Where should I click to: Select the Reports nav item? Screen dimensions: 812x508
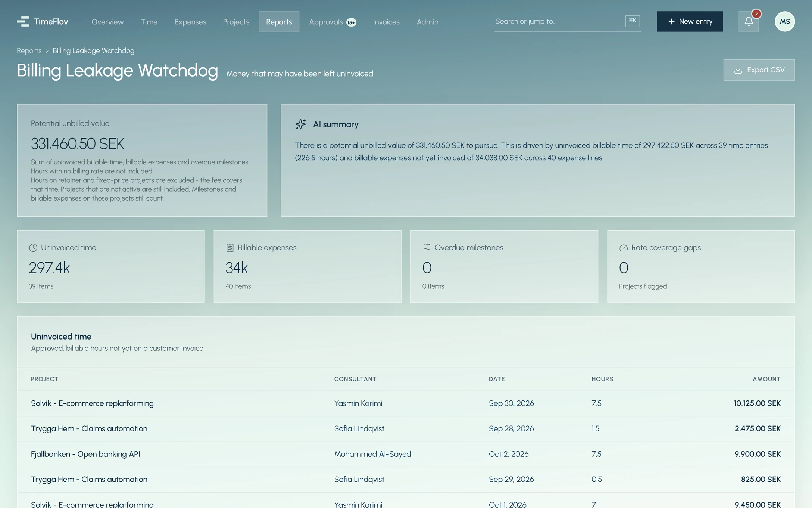pyautogui.click(x=279, y=22)
